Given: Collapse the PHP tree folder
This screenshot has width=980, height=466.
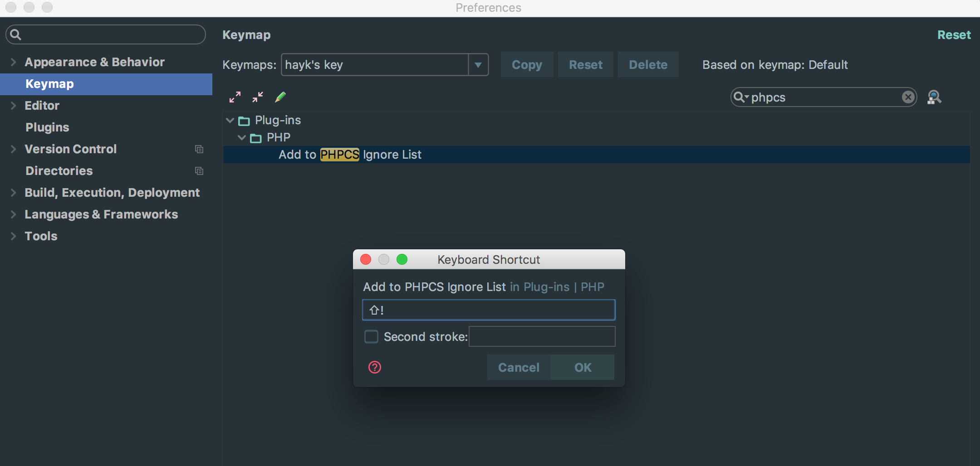Looking at the screenshot, I should point(242,138).
